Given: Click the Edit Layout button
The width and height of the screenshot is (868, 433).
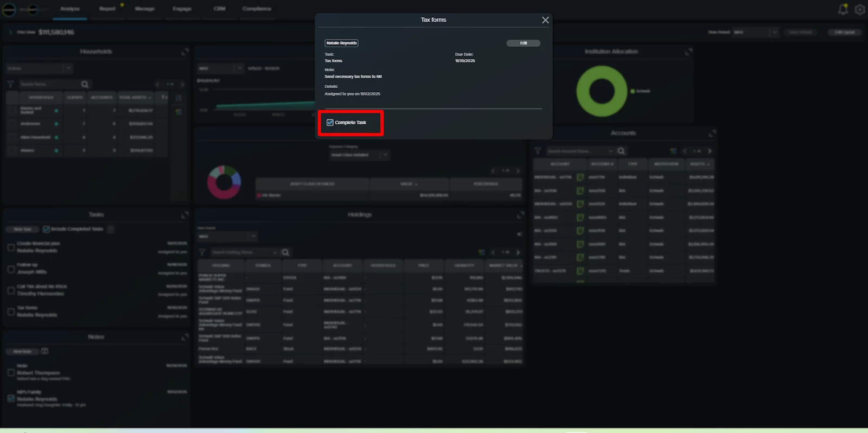Looking at the screenshot, I should pyautogui.click(x=845, y=32).
